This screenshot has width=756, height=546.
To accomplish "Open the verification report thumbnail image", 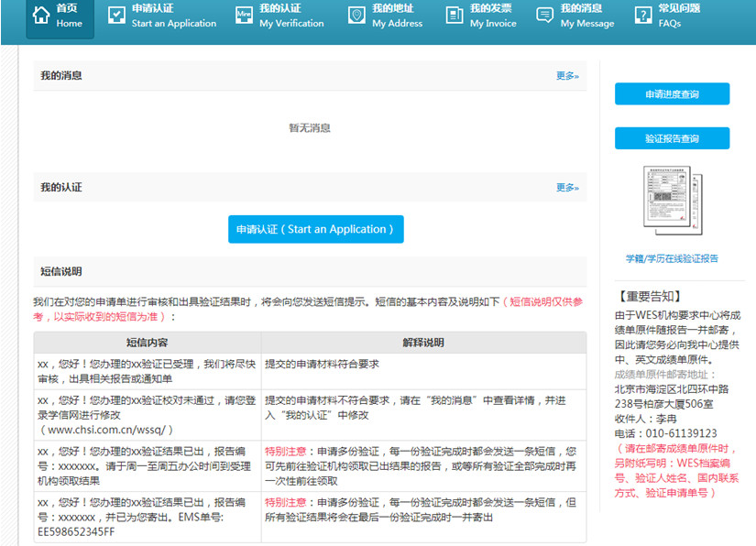I will coord(673,200).
